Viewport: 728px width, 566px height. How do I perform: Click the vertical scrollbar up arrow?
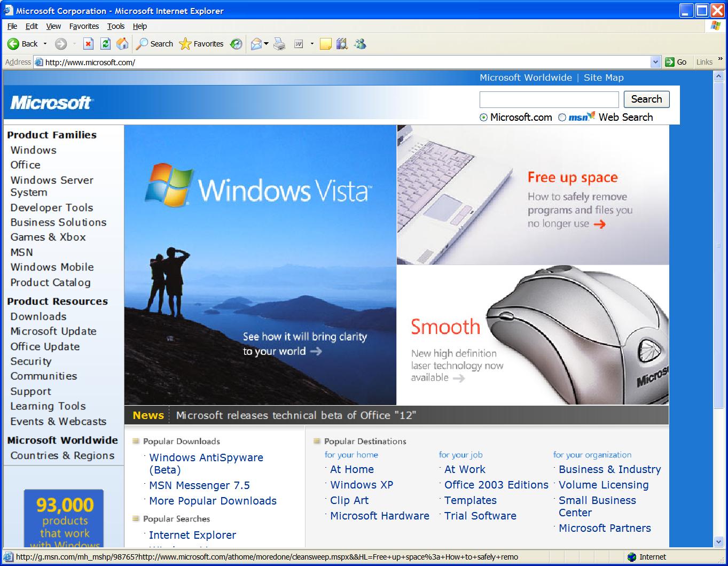coord(718,76)
